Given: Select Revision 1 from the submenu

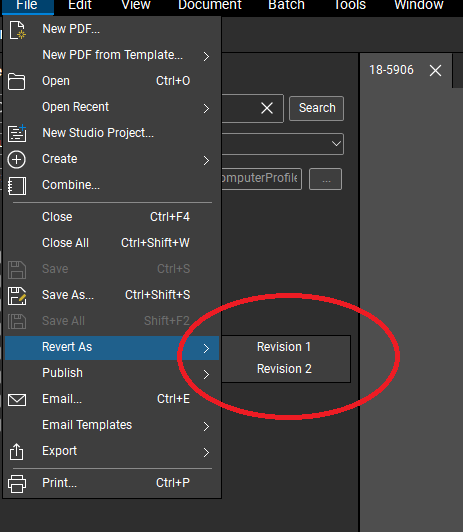Looking at the screenshot, I should (x=284, y=347).
